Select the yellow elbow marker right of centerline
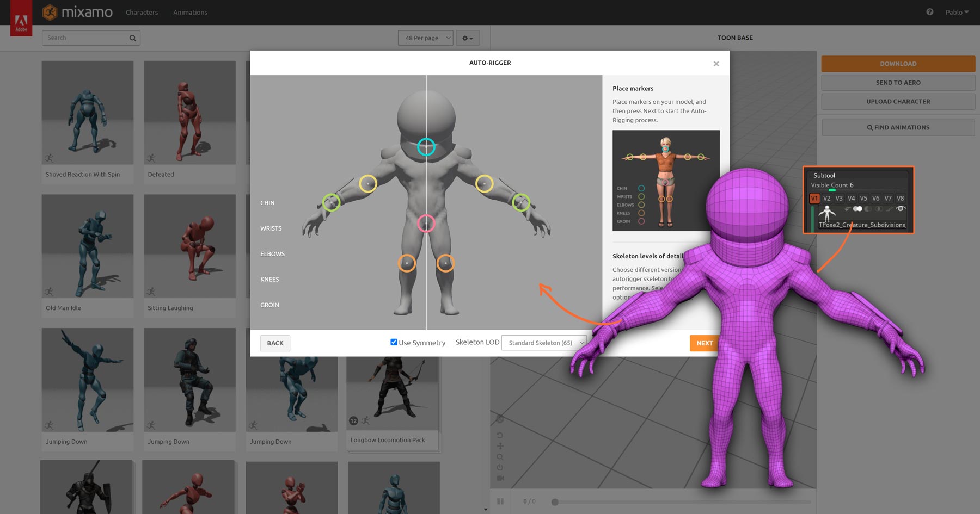Image resolution: width=980 pixels, height=514 pixels. (484, 184)
